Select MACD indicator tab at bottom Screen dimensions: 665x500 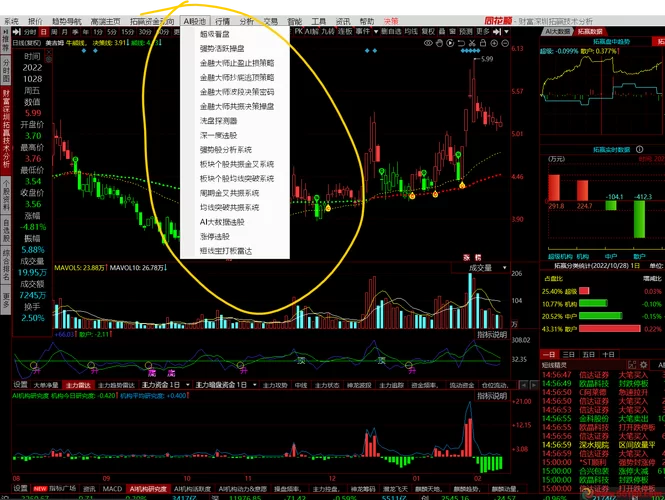[x=112, y=489]
